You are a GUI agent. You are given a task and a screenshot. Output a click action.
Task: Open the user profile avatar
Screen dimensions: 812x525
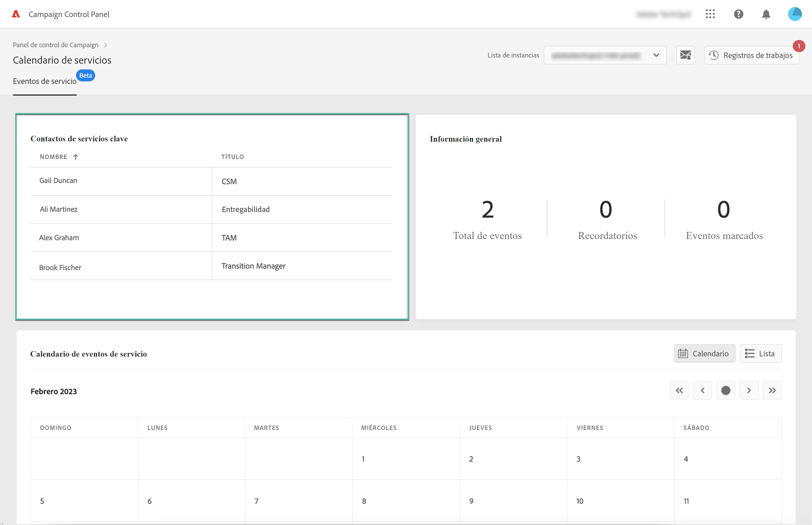tap(794, 14)
